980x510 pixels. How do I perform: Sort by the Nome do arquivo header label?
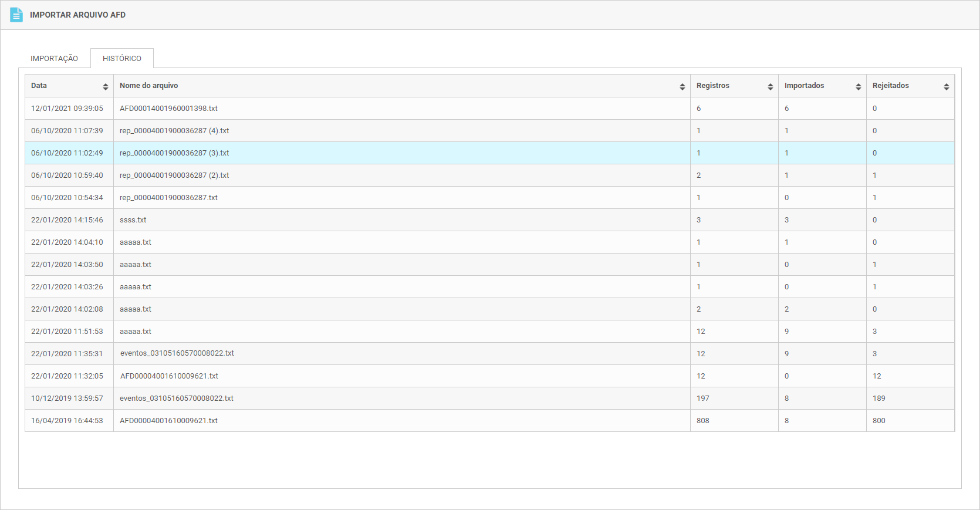coord(149,86)
